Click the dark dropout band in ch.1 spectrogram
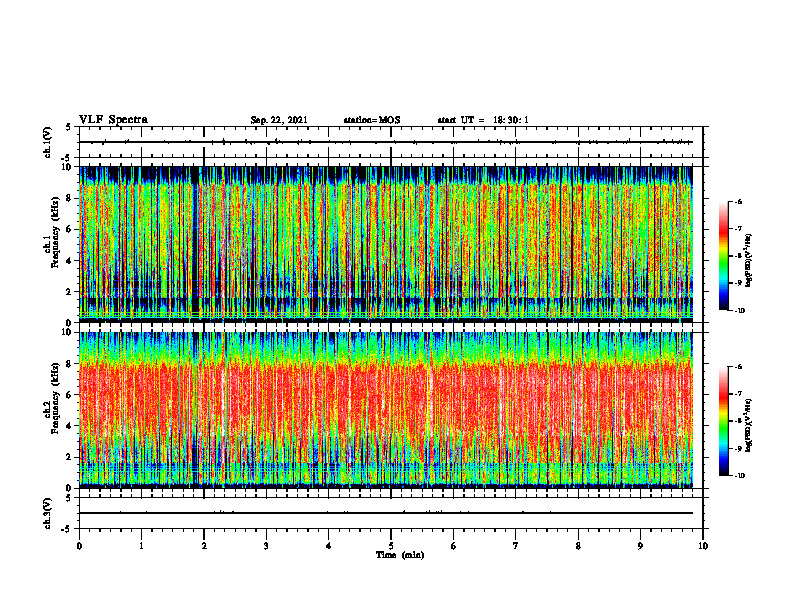792x612 pixels. coord(195,244)
